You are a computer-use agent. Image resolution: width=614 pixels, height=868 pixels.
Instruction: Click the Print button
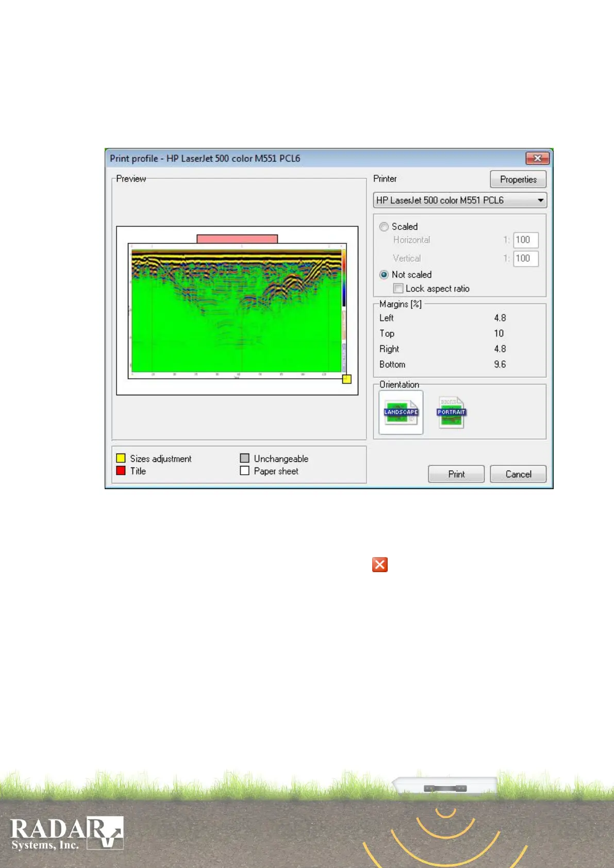coord(456,474)
